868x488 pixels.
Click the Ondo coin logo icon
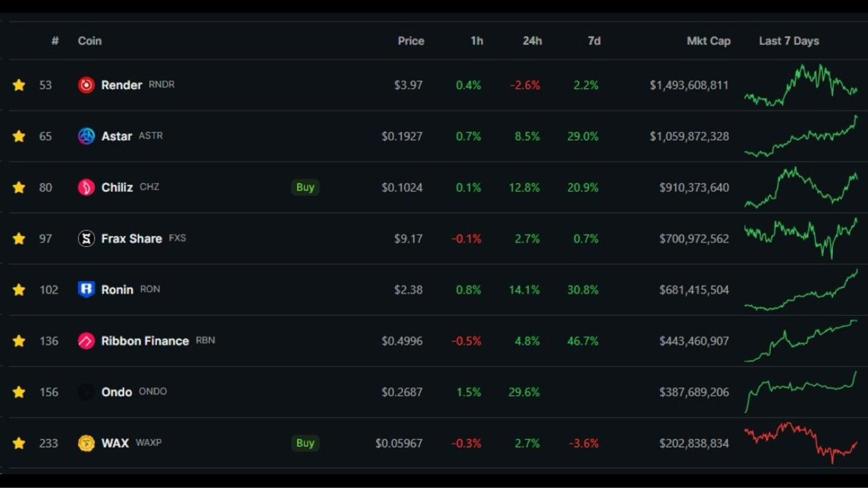coord(86,392)
